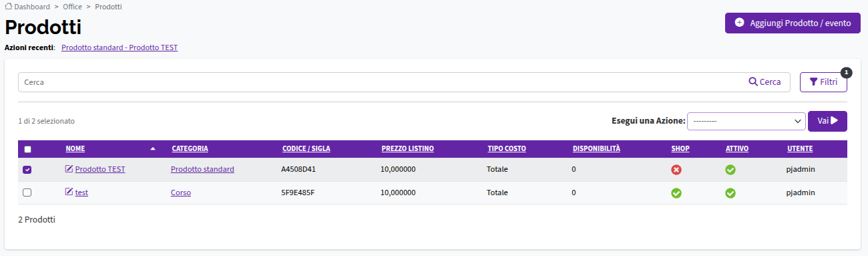
Task: Toggle the select-all checkbox in table header
Action: (x=27, y=149)
